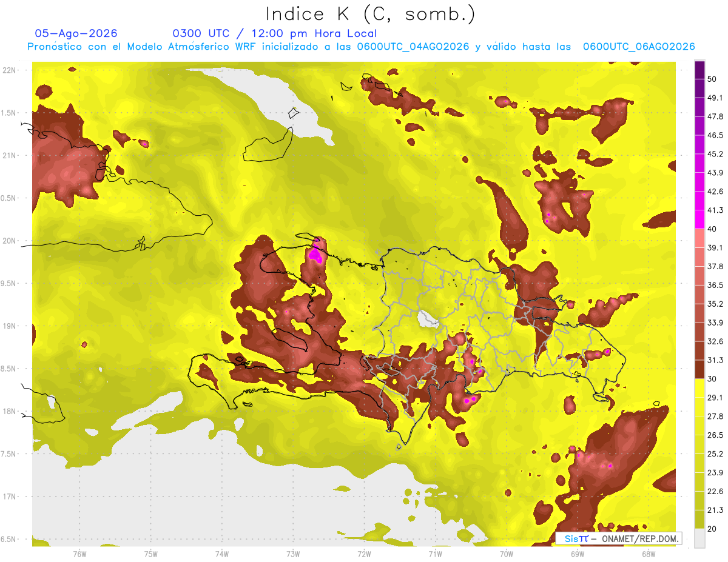Screen dimensions: 728x562
Task: Click the '74W' longitude axis label
Action: click(222, 554)
